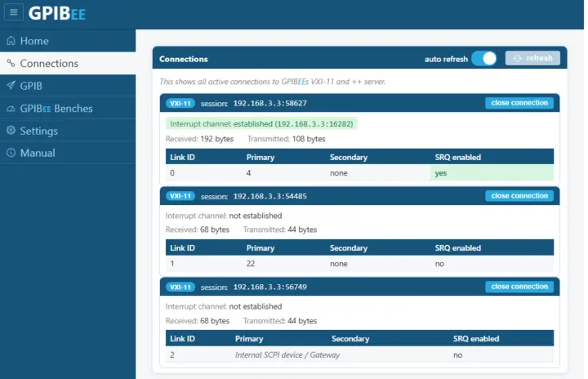Click the GPIBee logo
The image size is (588, 379).
pos(57,13)
